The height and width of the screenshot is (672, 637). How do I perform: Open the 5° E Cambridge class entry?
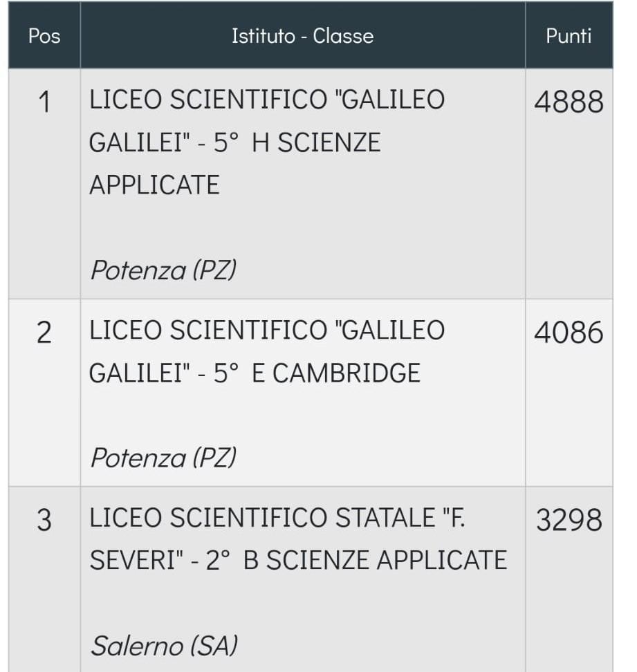click(x=303, y=393)
